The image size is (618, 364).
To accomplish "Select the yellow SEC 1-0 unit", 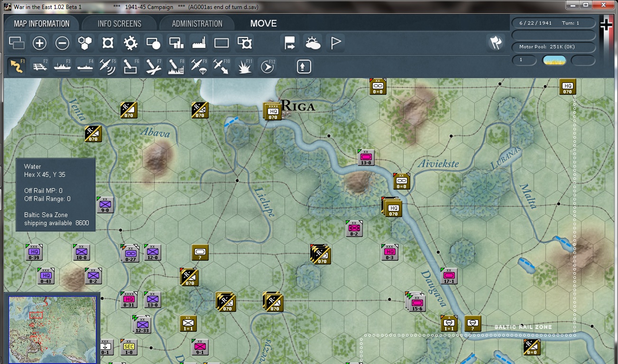I will (129, 347).
